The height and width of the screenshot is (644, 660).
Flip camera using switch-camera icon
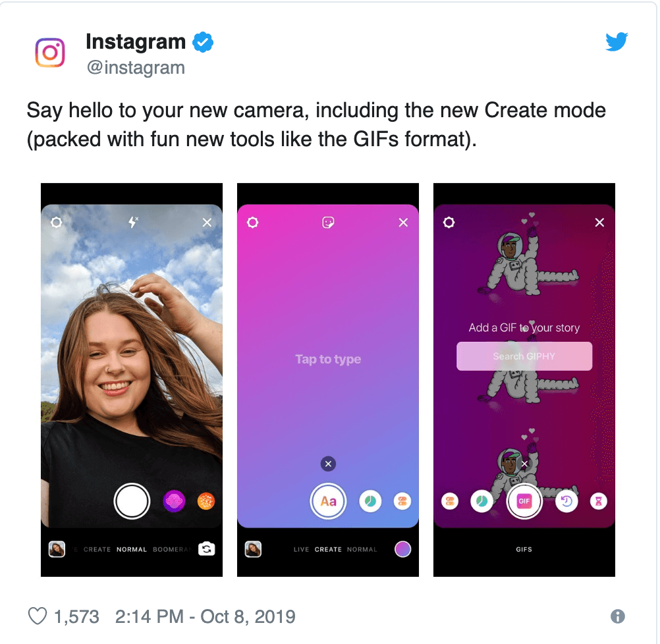(x=206, y=549)
